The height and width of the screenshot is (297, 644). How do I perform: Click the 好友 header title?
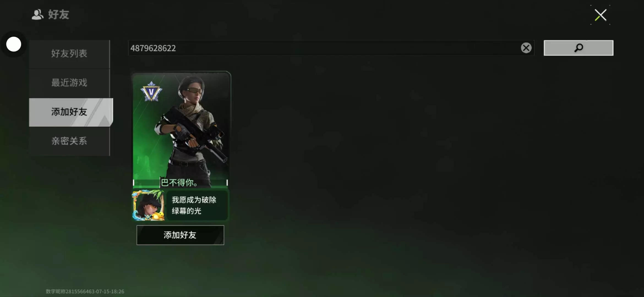[x=59, y=14]
